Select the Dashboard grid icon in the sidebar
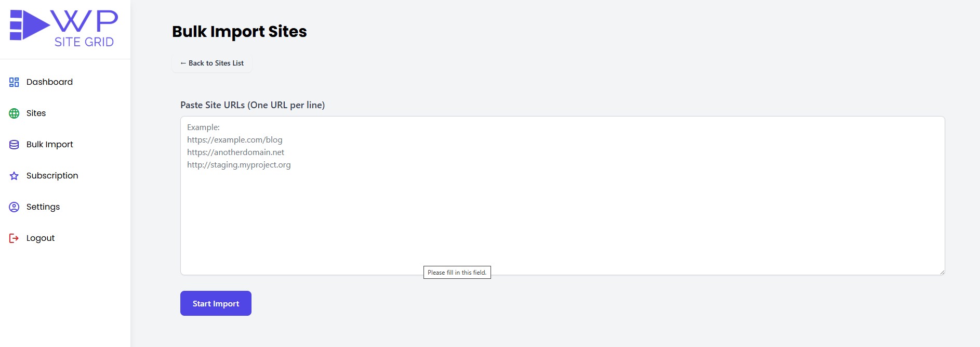Image resolution: width=980 pixels, height=347 pixels. pyautogui.click(x=13, y=82)
